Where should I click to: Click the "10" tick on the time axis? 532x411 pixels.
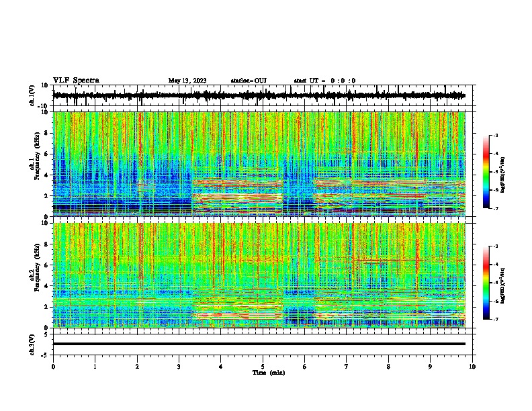pyautogui.click(x=472, y=367)
